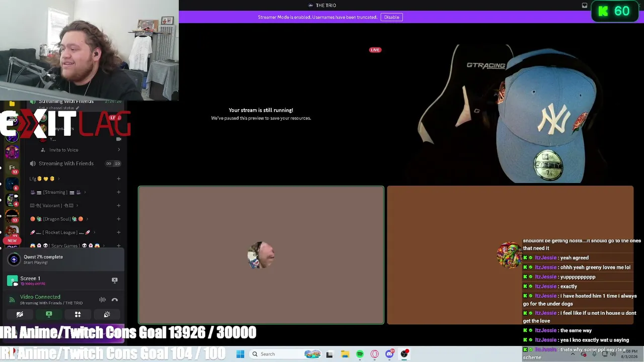
Task: Click the pop-out icon in top bar
Action: pyautogui.click(x=585, y=6)
